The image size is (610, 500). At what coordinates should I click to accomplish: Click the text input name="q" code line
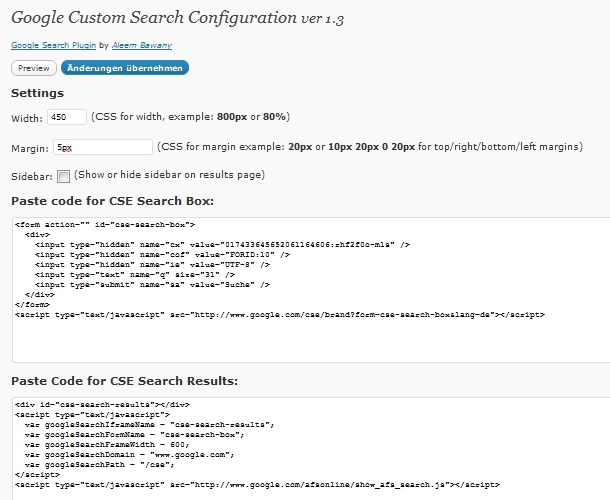coord(135,275)
